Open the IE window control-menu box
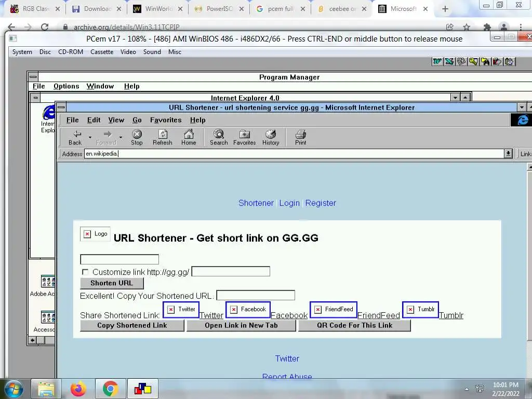This screenshot has width=532, height=399. coord(61,108)
